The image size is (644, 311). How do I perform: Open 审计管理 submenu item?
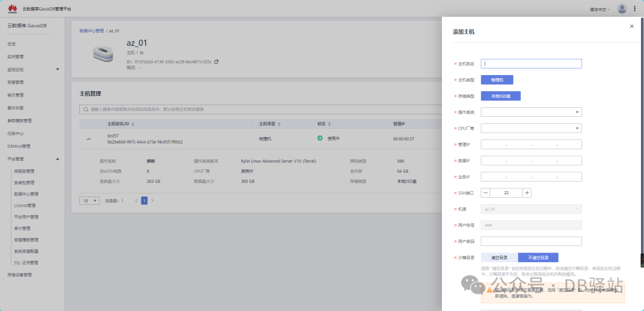coord(22,229)
